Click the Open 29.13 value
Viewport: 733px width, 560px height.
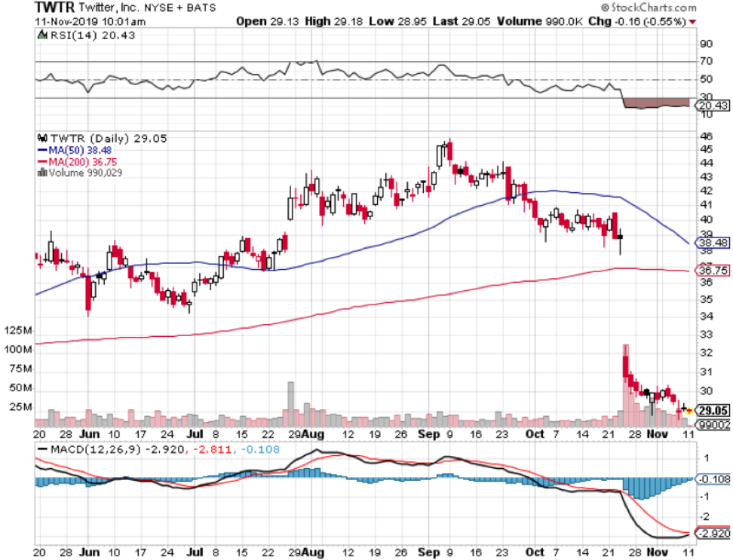[x=268, y=22]
